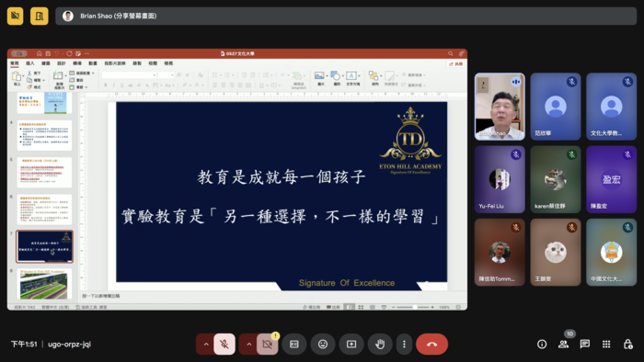Select 陳盈宏 participant tile
Image resolution: width=644 pixels, height=362 pixels.
click(x=611, y=179)
